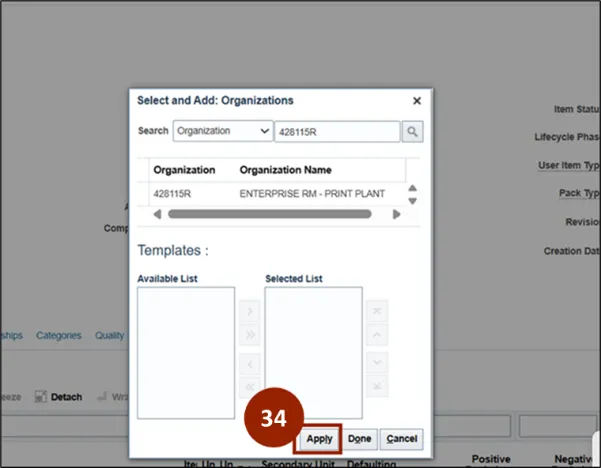Screen dimensions: 601x468
Task: Click the move up reorder icon
Action: point(377,335)
